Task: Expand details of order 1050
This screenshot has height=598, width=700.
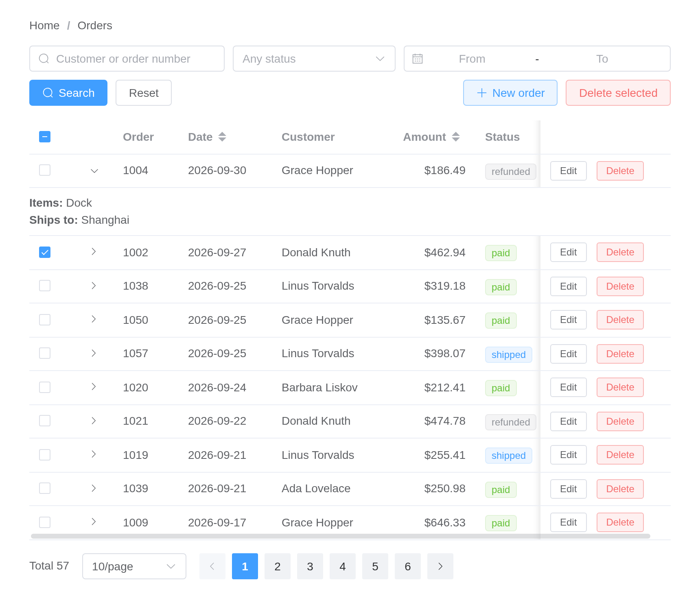Action: tap(94, 319)
